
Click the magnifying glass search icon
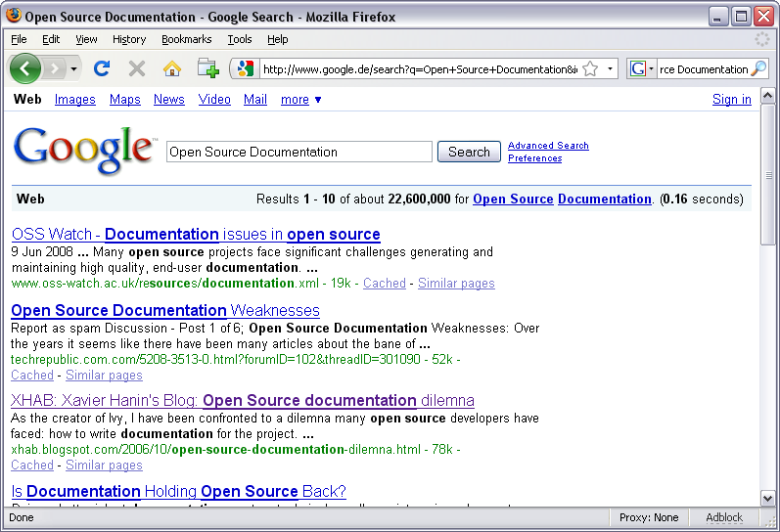click(758, 68)
